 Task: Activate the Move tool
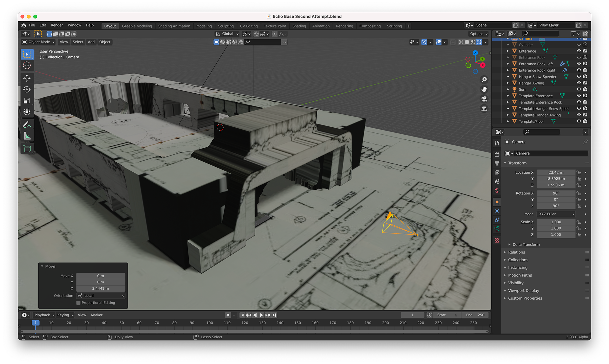coord(27,78)
